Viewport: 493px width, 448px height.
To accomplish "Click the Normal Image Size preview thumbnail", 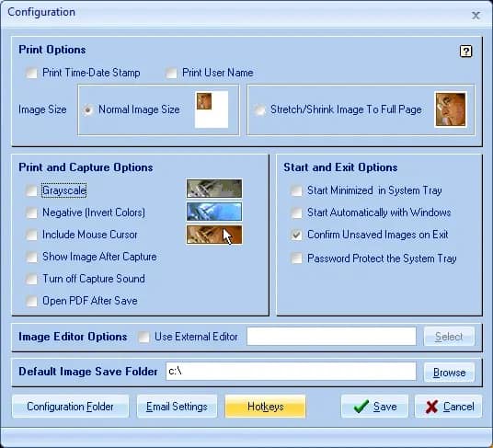I will [212, 109].
